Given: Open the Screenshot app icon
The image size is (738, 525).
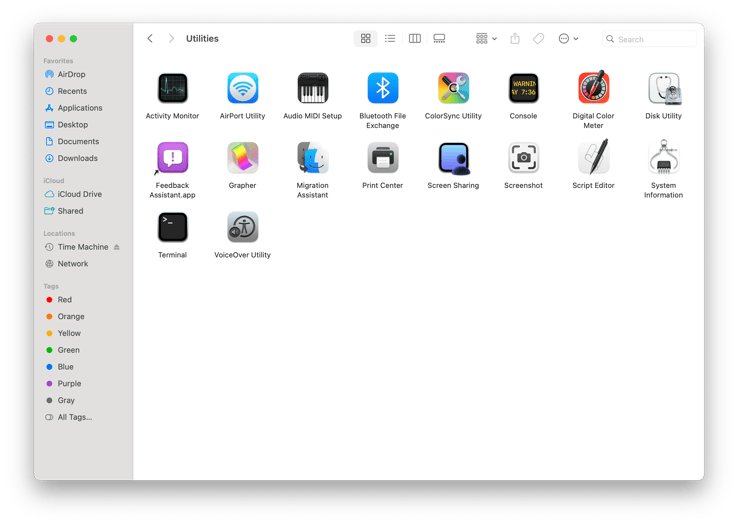Looking at the screenshot, I should tap(523, 158).
